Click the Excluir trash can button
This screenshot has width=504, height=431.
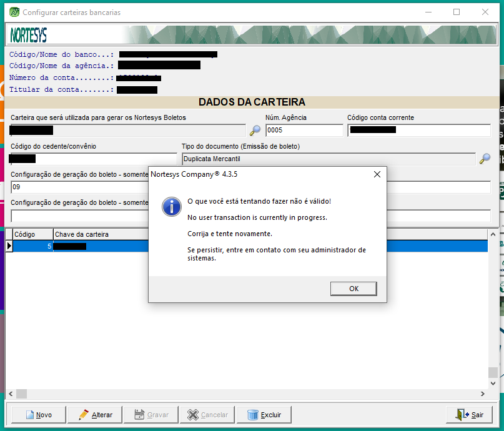[x=264, y=415]
